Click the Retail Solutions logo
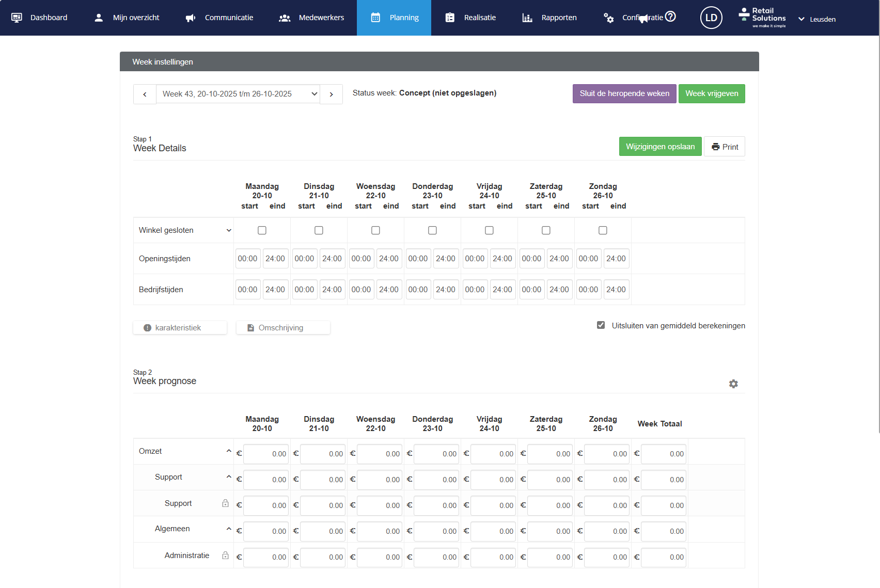Image resolution: width=880 pixels, height=588 pixels. click(x=762, y=18)
